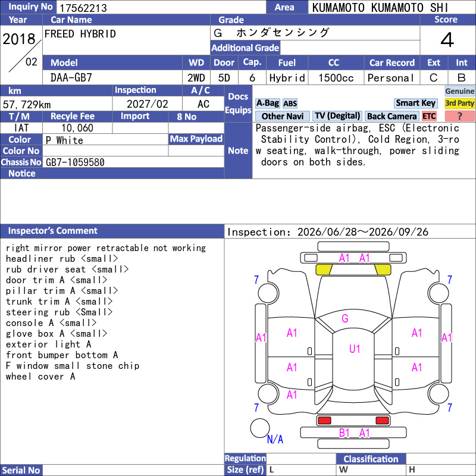Click the Genuine legend label
The width and height of the screenshot is (476, 476).
[x=459, y=91]
